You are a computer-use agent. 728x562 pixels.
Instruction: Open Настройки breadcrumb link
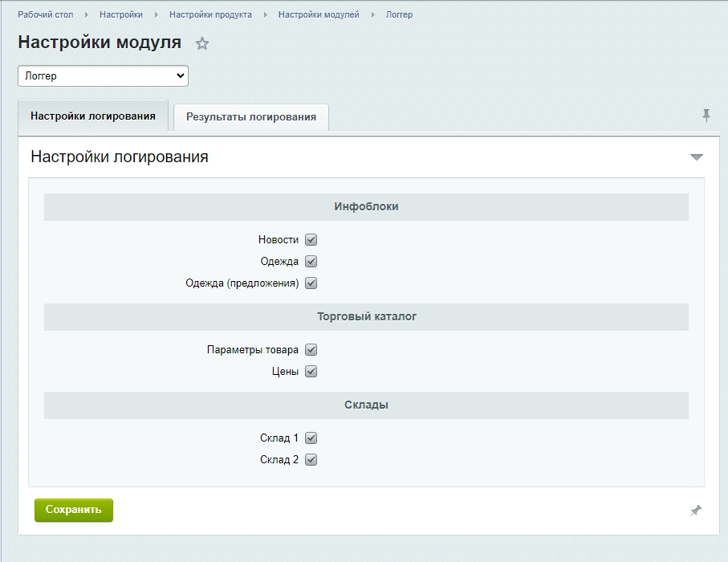coord(121,14)
